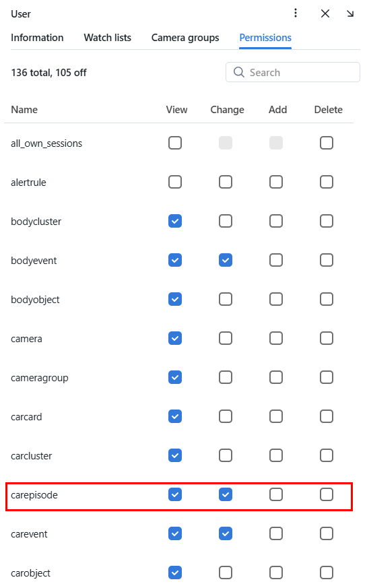The image size is (367, 588).
Task: Enable View for all_own_sessions
Action: [175, 143]
